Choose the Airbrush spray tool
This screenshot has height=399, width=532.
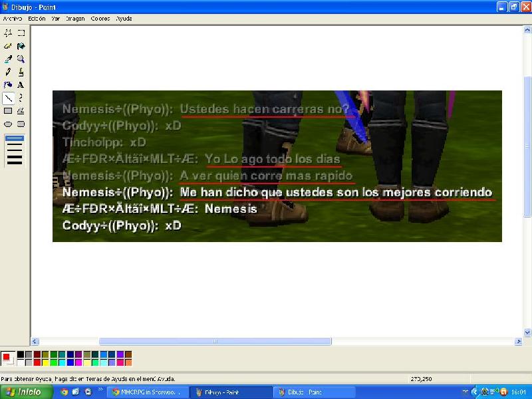(x=8, y=85)
